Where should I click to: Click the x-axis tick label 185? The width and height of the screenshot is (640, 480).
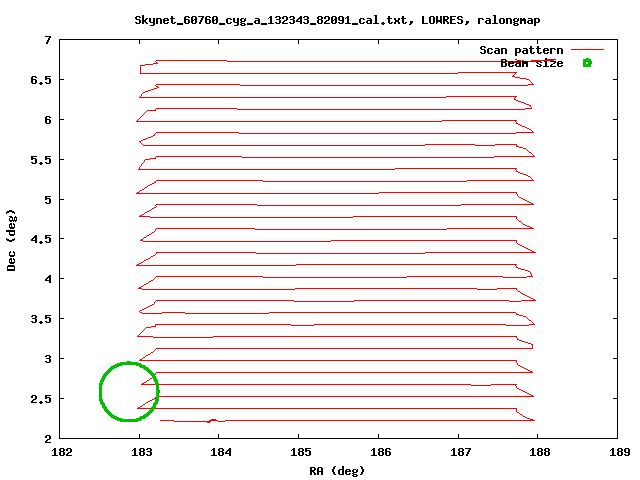301,452
